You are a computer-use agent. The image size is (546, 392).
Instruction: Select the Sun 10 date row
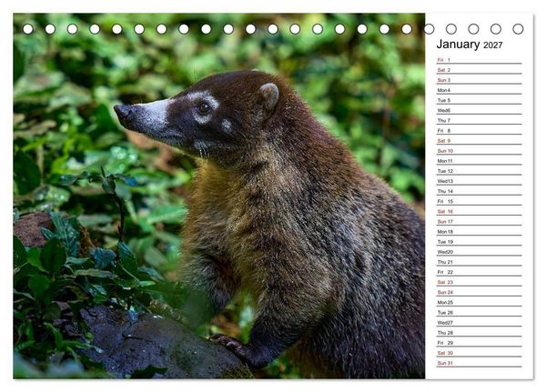(480, 151)
